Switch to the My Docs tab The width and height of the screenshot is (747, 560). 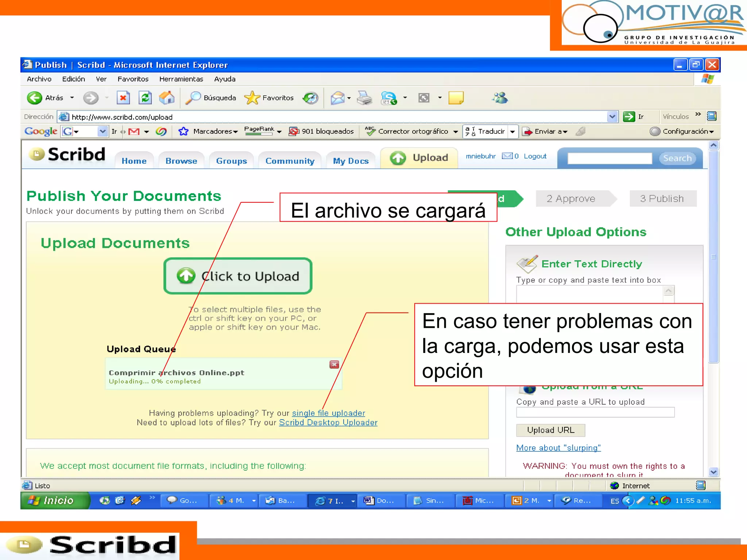(x=351, y=161)
